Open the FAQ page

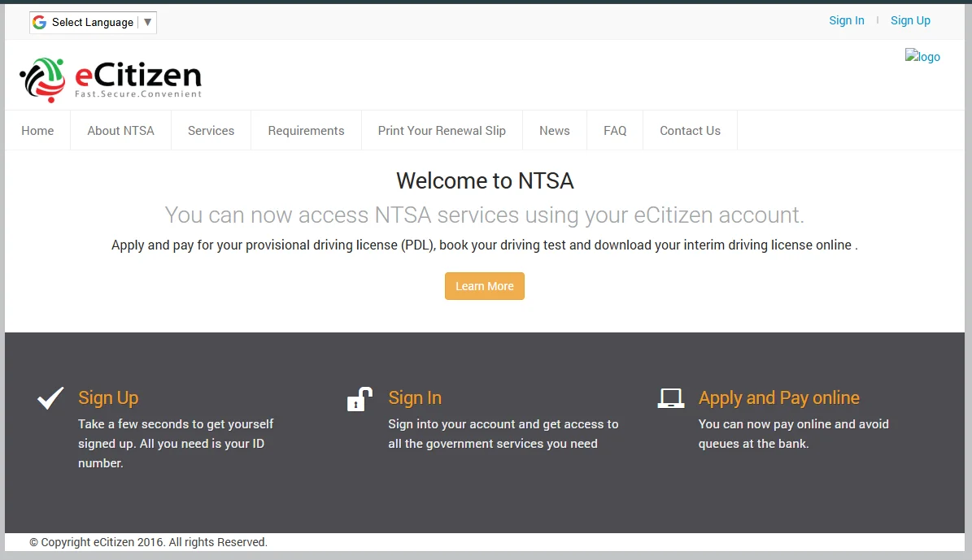(615, 131)
